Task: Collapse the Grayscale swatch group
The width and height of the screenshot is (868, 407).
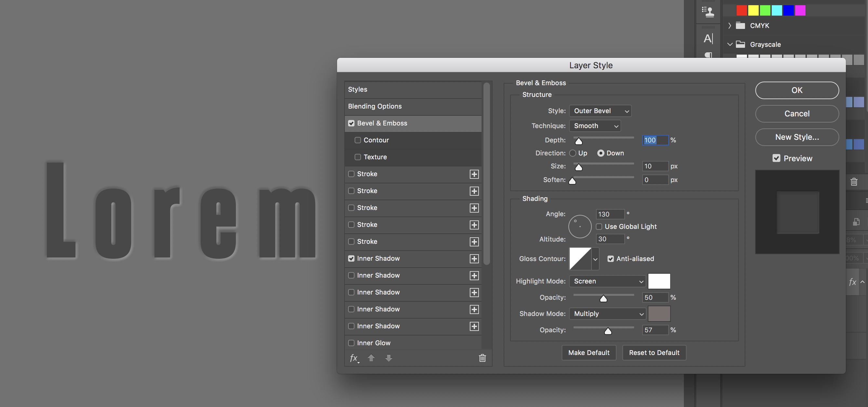Action: tap(729, 44)
